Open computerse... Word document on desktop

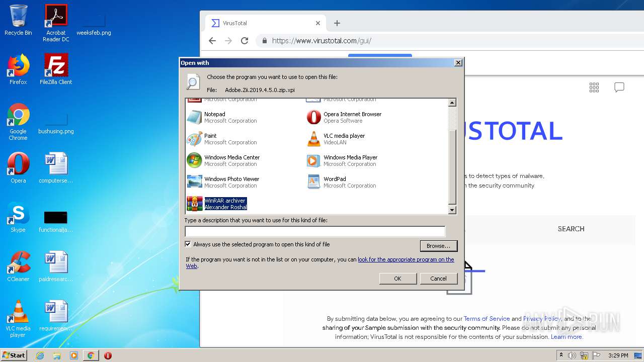56,168
